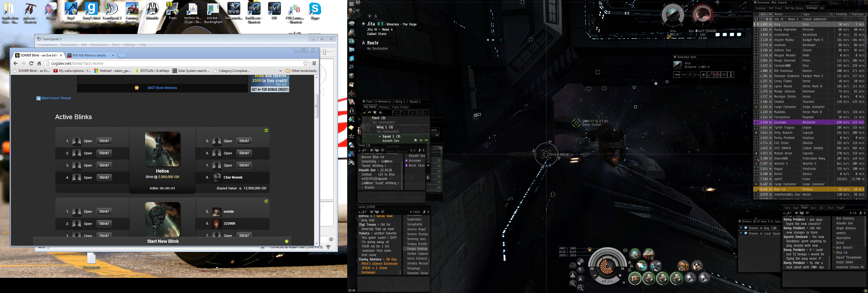Open the scanner radar icon on HUD

click(x=580, y=271)
